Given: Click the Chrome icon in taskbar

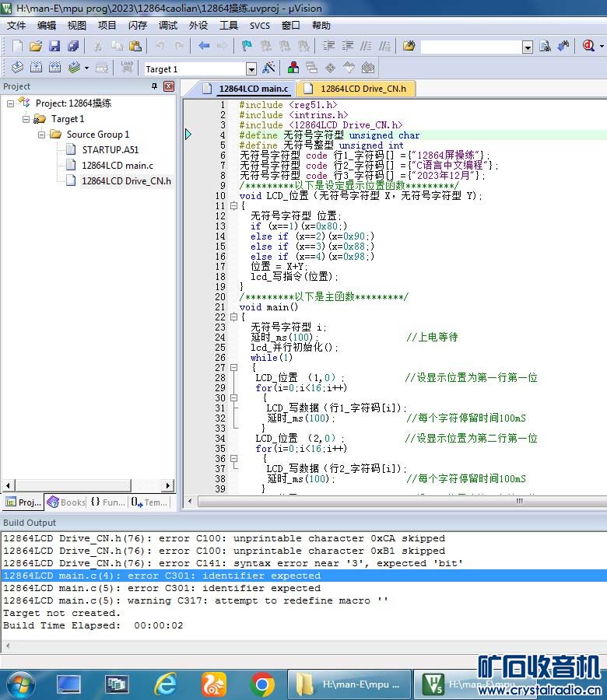Looking at the screenshot, I should 262,684.
